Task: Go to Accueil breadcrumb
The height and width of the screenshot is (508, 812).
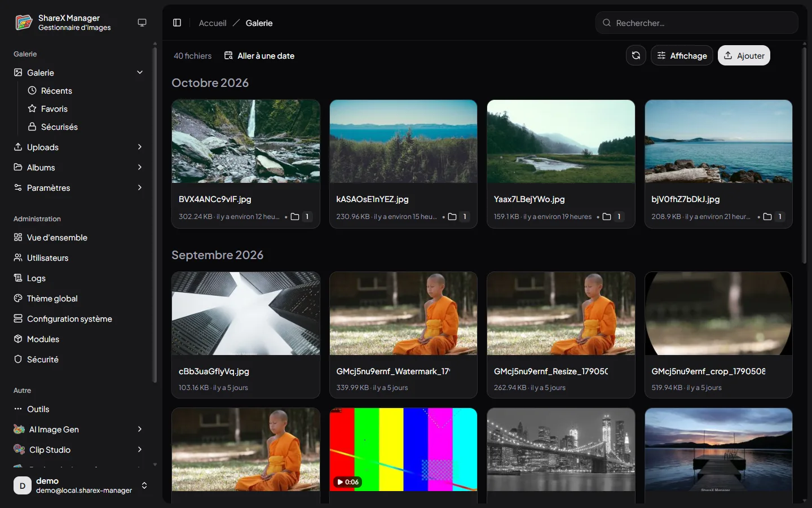Action: (213, 23)
